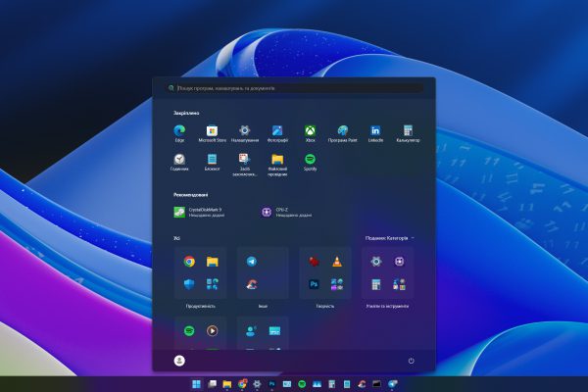Open the Xbox app
Viewport: 588px width, 392px height.
(310, 131)
